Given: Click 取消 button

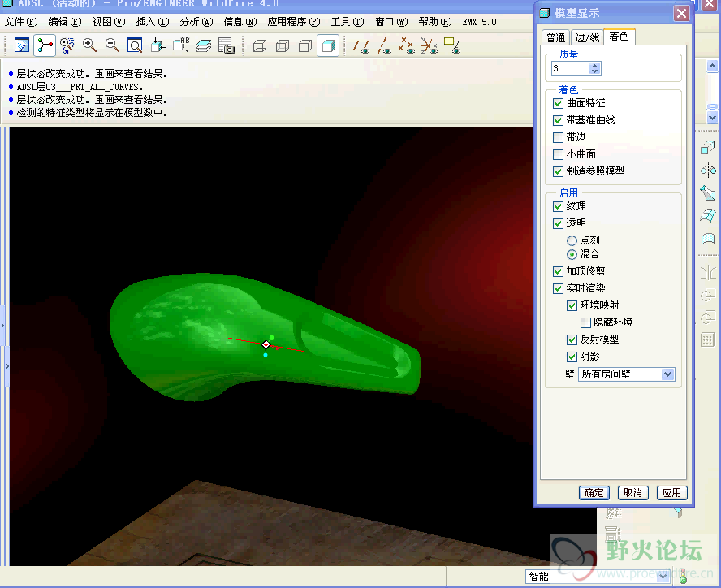Looking at the screenshot, I should 632,493.
